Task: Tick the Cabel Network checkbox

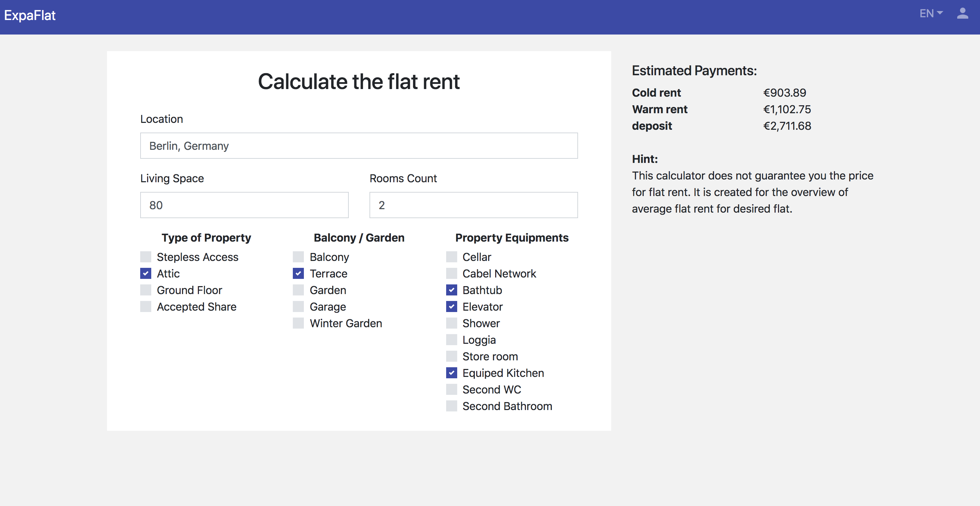Action: point(452,274)
